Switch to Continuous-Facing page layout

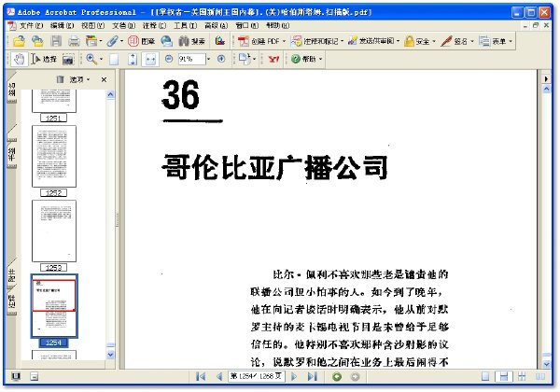click(x=522, y=376)
